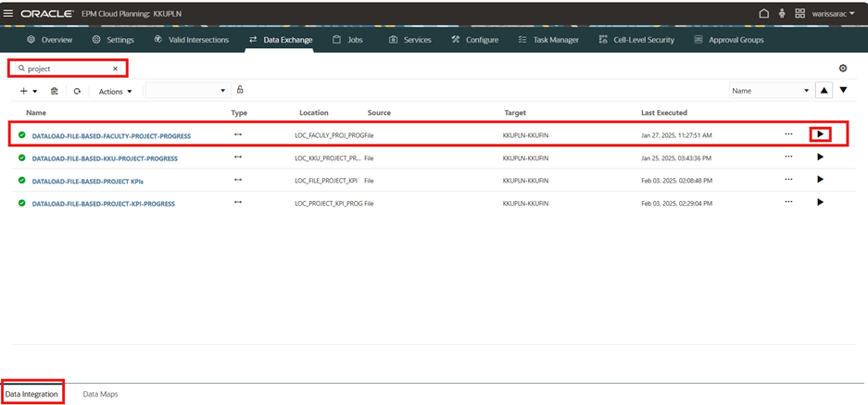This screenshot has width=868, height=405.
Task: Run the PROJECT-KPI-PROGRESS integration
Action: [x=821, y=202]
